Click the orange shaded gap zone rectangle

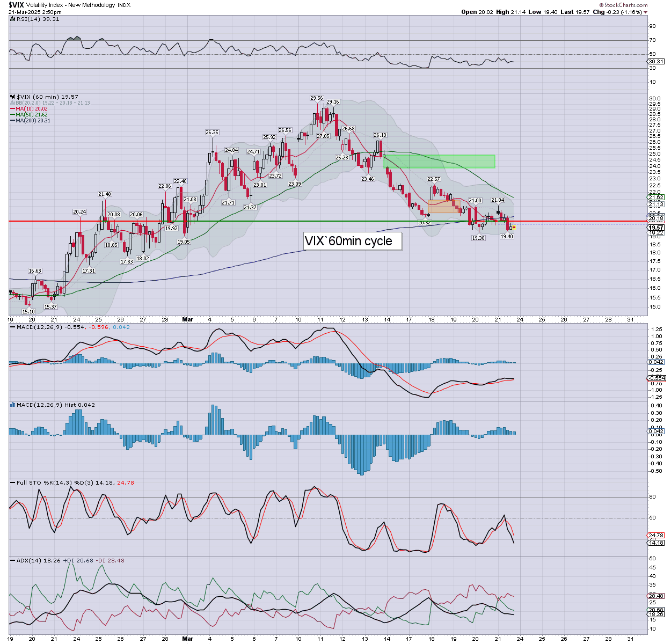[x=444, y=206]
